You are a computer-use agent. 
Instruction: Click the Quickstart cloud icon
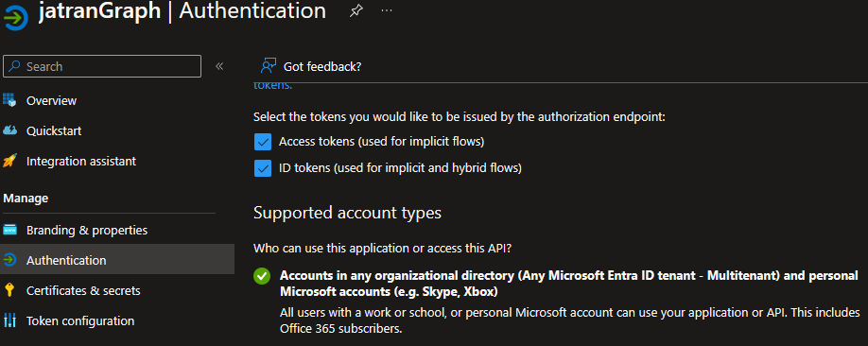[x=10, y=130]
